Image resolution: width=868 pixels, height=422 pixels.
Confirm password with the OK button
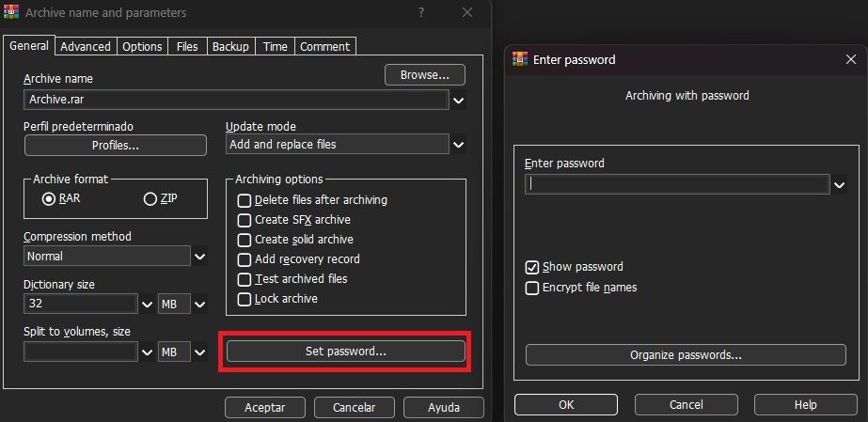tap(566, 404)
